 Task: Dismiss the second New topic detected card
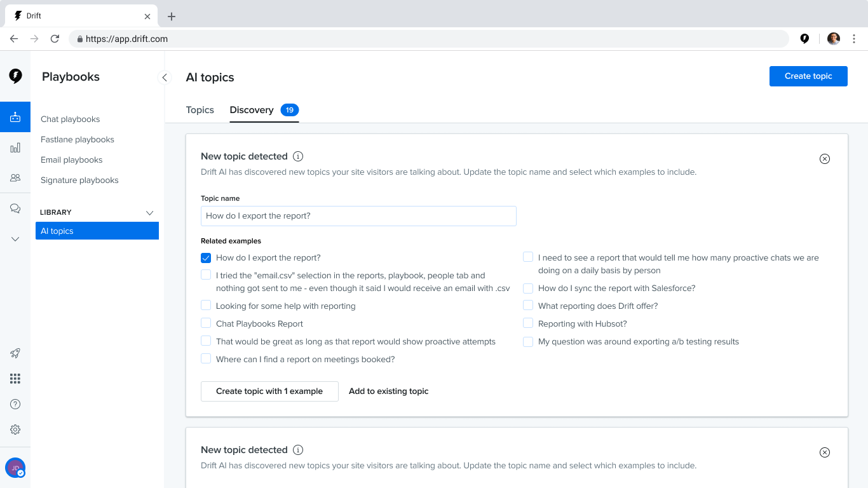(x=825, y=452)
